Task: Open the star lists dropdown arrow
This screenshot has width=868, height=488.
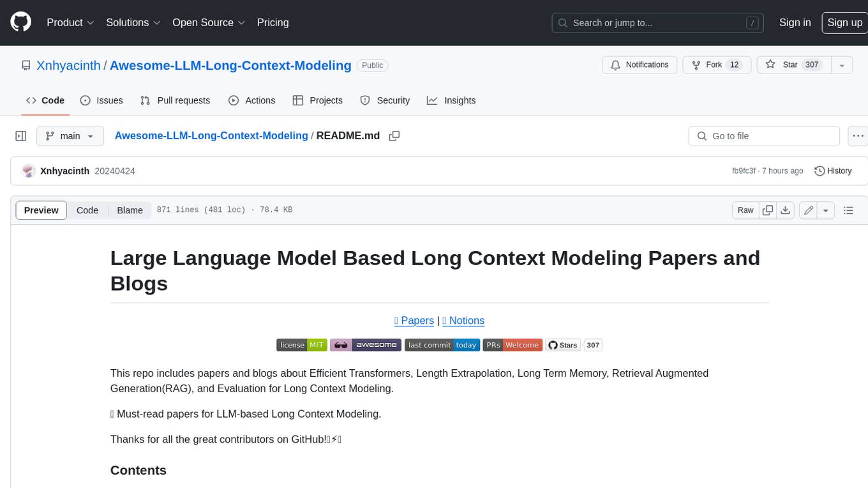Action: (x=842, y=65)
